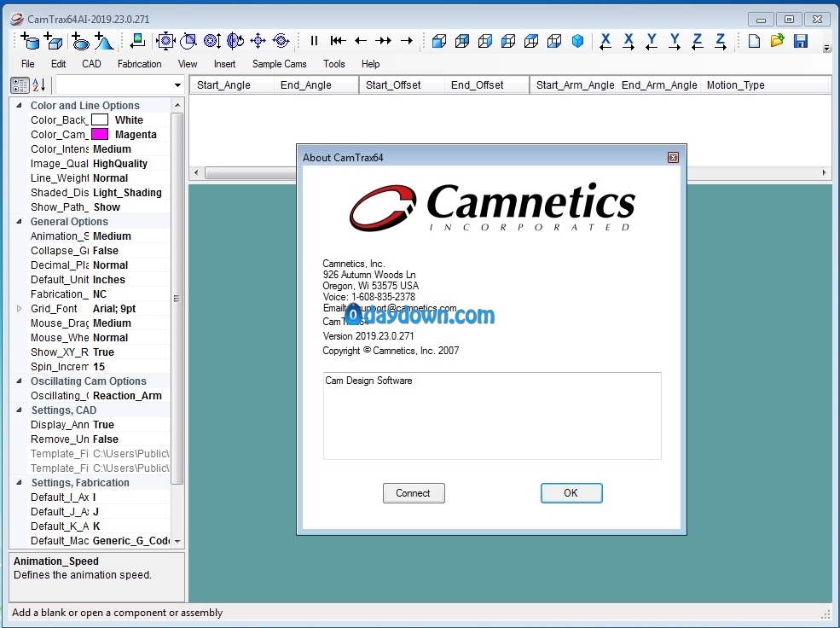Click the export image with arrow icon
The width and height of the screenshot is (840, 628).
click(137, 41)
